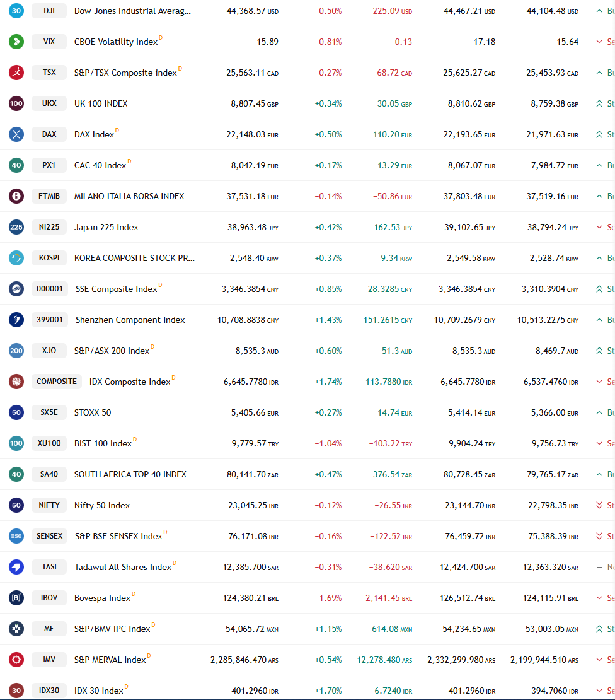Viewport: 615px width, 700px height.
Task: Click the FTMIB logo icon
Action: point(16,196)
